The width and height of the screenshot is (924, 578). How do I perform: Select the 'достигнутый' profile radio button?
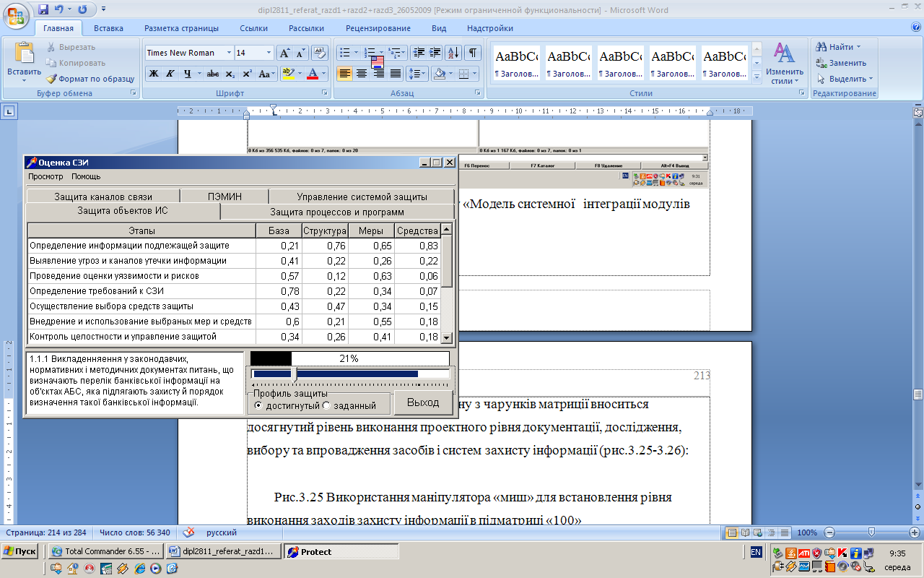click(x=258, y=405)
